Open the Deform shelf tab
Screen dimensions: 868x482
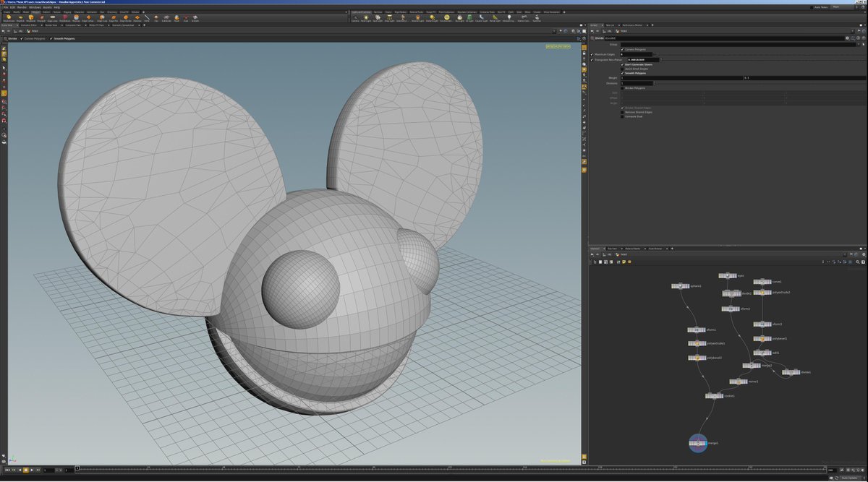point(46,12)
